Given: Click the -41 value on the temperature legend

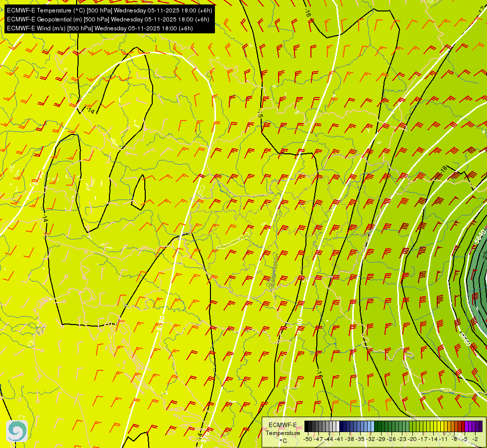Looking at the screenshot, I should [x=339, y=439].
